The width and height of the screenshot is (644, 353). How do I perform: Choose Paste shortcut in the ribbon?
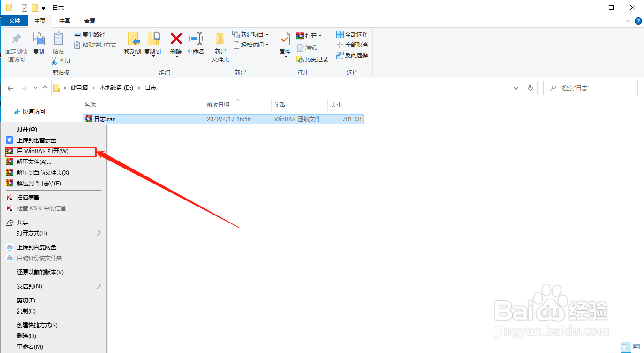coord(95,45)
